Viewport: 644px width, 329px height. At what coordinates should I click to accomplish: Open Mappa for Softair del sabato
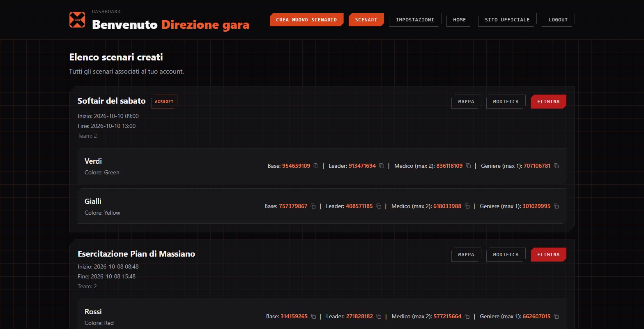(466, 102)
